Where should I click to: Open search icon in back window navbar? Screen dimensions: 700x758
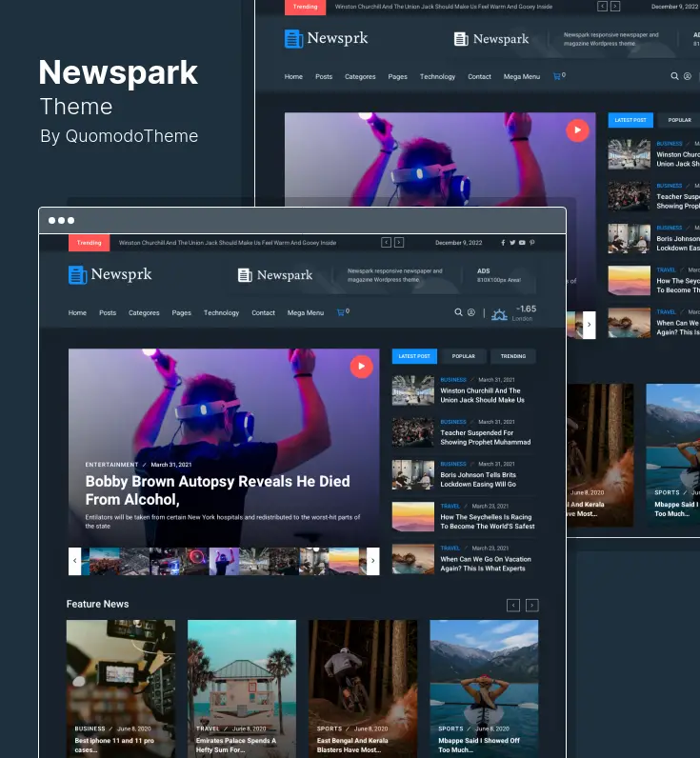pyautogui.click(x=674, y=76)
